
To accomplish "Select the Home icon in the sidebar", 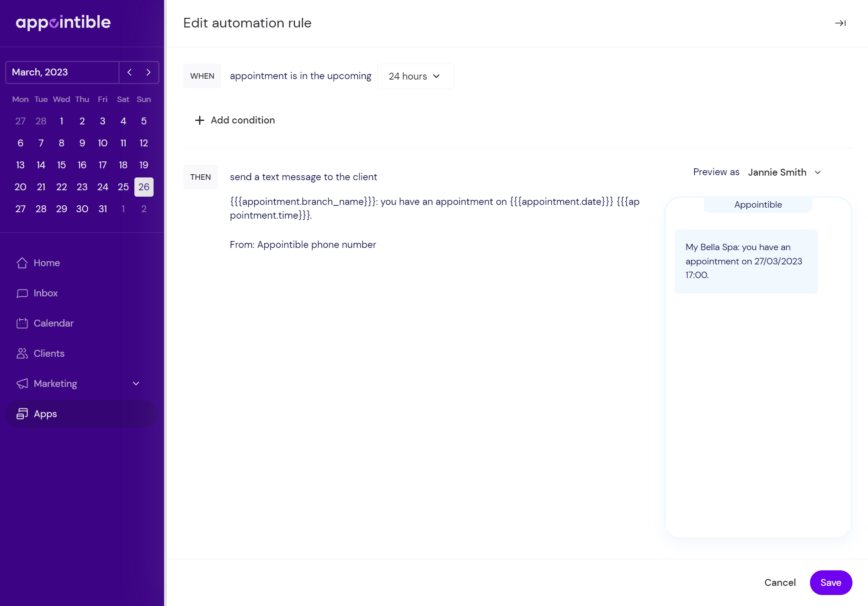I will pos(21,263).
